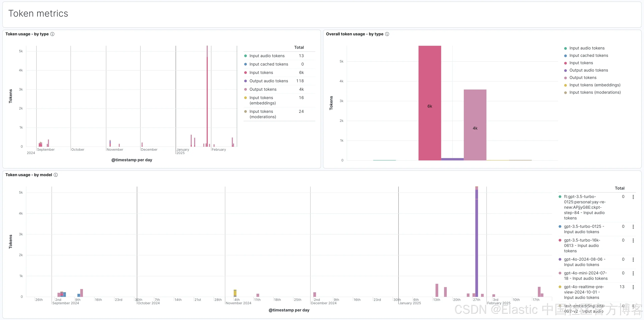
Task: Click info icon beside Overall token usage
Action: point(387,34)
